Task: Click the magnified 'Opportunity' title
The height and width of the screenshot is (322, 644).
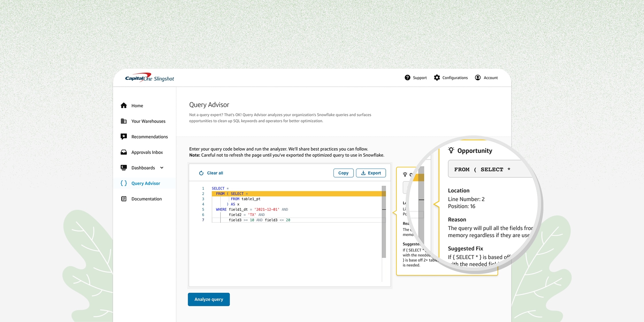Action: point(475,151)
